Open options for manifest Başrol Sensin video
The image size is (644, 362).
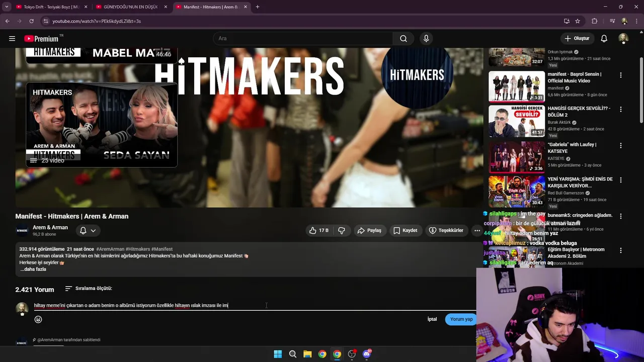(x=620, y=75)
